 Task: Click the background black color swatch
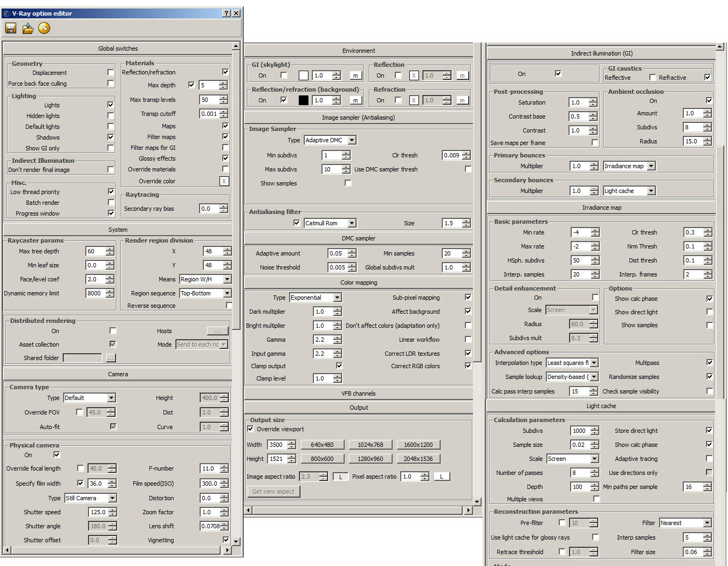[304, 100]
